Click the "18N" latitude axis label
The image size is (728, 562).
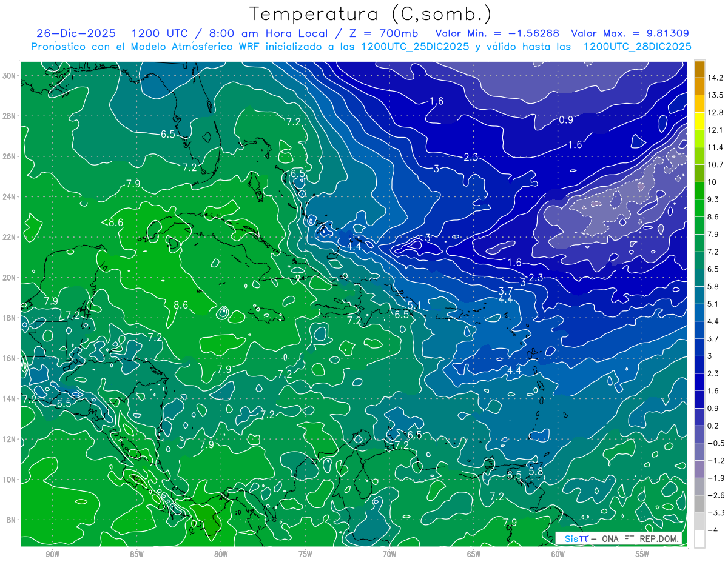point(9,318)
